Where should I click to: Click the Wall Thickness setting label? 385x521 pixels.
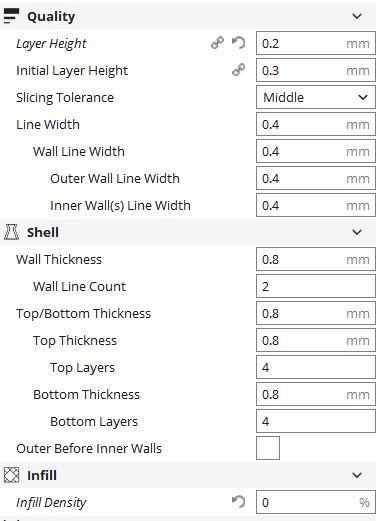point(59,259)
